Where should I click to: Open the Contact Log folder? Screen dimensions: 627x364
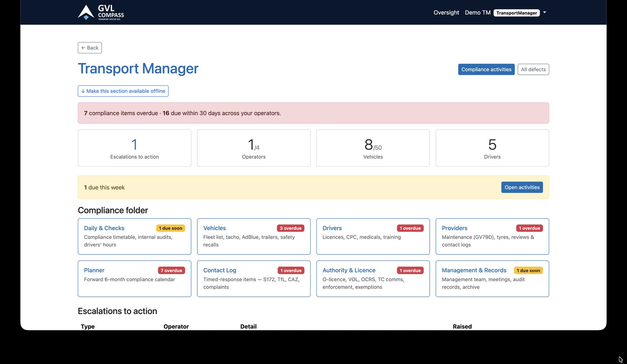tap(254, 279)
